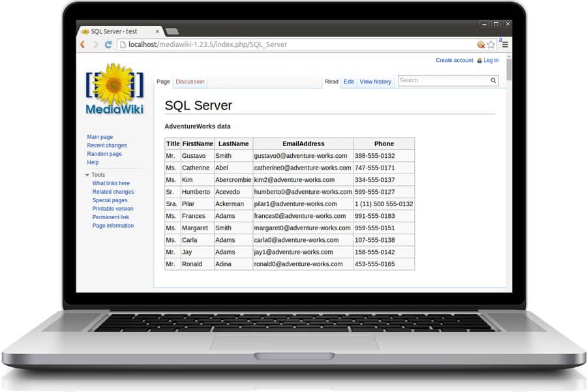Click the Title column header

pos(173,143)
